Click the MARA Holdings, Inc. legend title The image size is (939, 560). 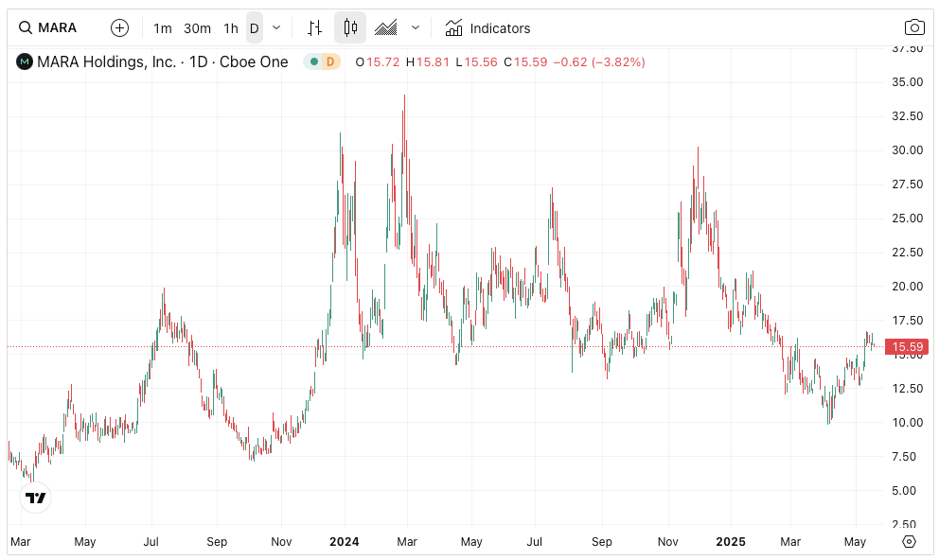(162, 61)
